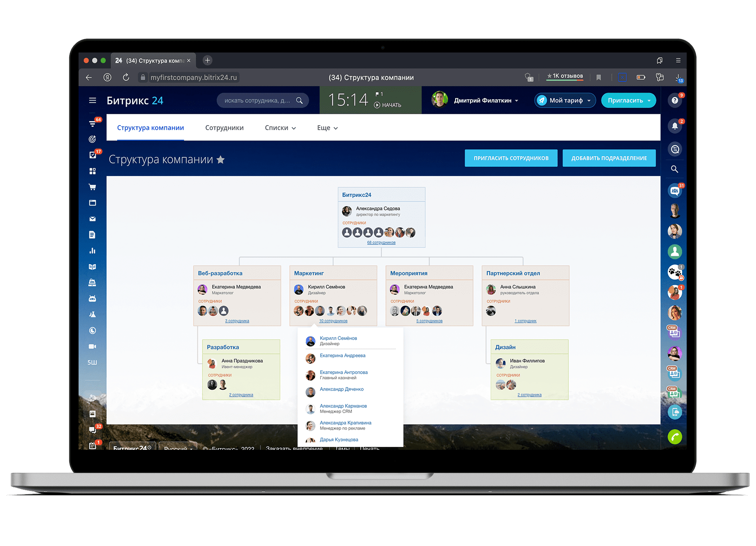Image resolution: width=756 pixels, height=546 pixels.
Task: Open the grid apps icon in left sidebar
Action: coord(92,171)
